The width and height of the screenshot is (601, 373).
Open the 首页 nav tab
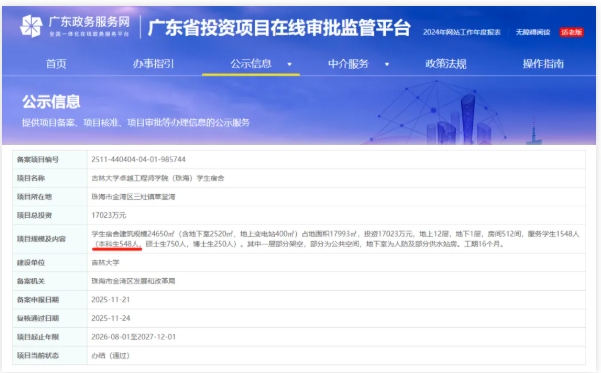[56, 64]
